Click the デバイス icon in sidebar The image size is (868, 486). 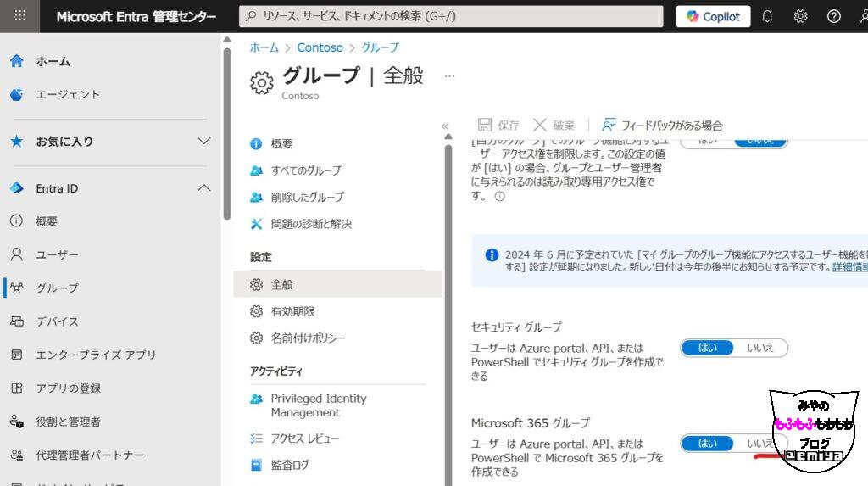17,321
